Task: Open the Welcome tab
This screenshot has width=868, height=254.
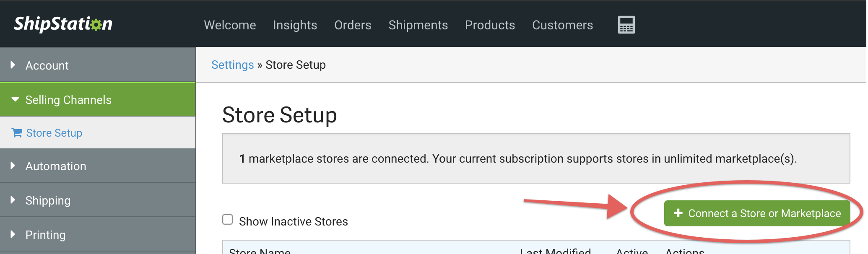Action: coord(230,25)
